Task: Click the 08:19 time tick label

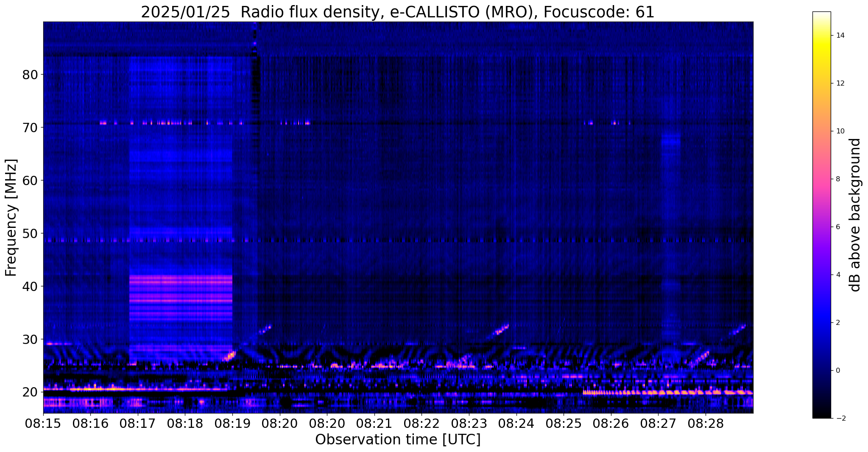Action: coord(232,424)
